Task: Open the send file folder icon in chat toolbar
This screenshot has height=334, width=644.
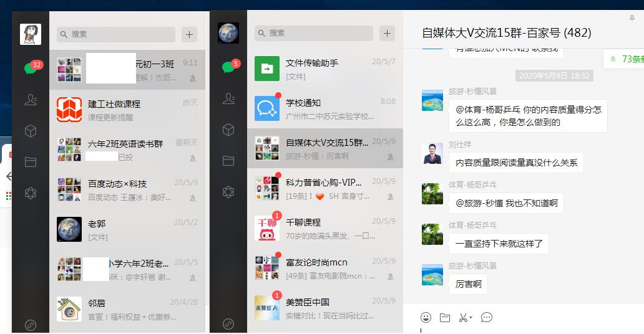Action: click(x=445, y=318)
